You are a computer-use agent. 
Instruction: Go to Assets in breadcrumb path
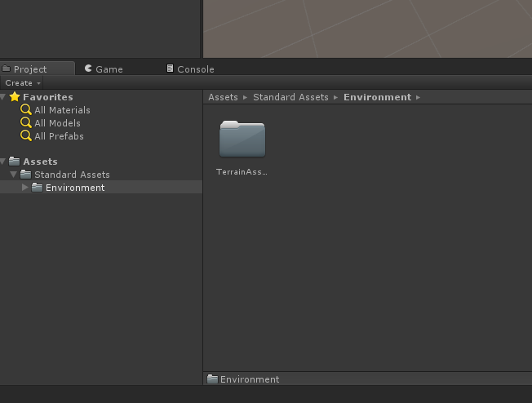(223, 97)
